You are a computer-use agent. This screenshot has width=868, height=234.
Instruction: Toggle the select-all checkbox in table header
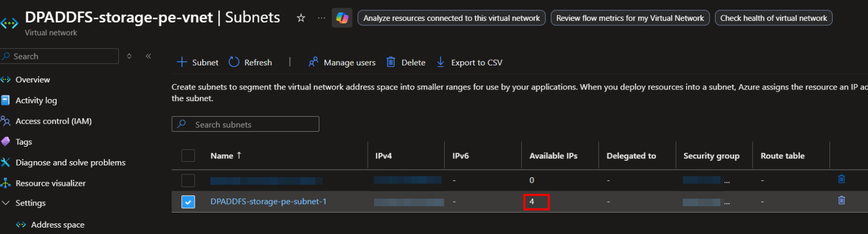[188, 156]
